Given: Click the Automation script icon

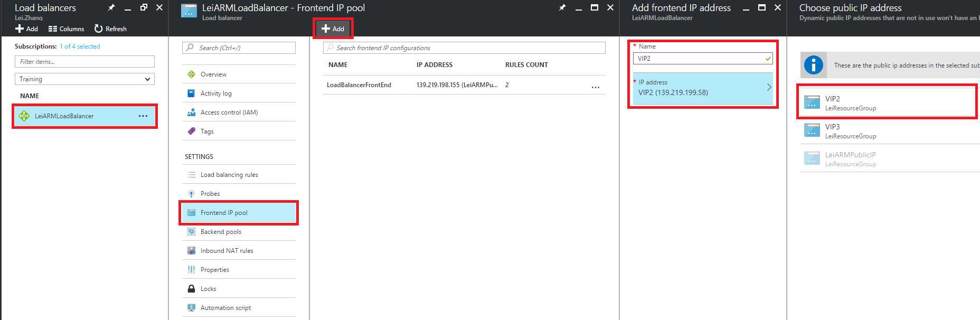Looking at the screenshot, I should (x=191, y=308).
